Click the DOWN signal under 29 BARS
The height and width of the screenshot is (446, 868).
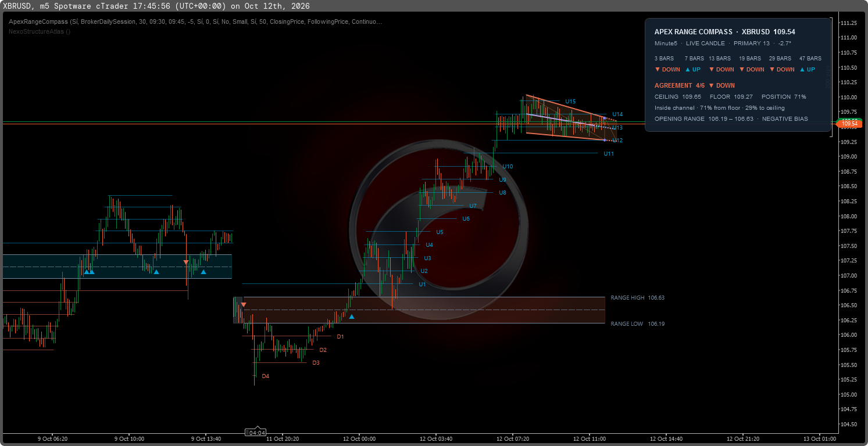pos(782,70)
